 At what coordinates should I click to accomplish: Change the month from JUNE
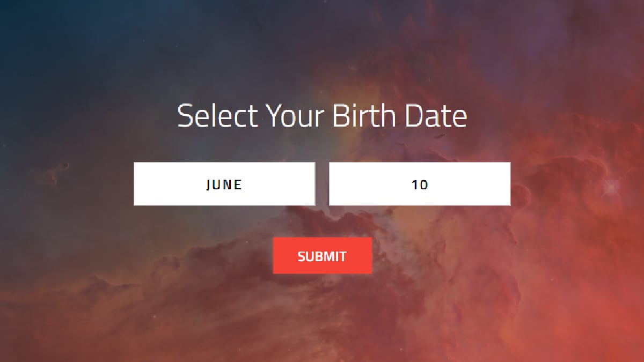[224, 184]
